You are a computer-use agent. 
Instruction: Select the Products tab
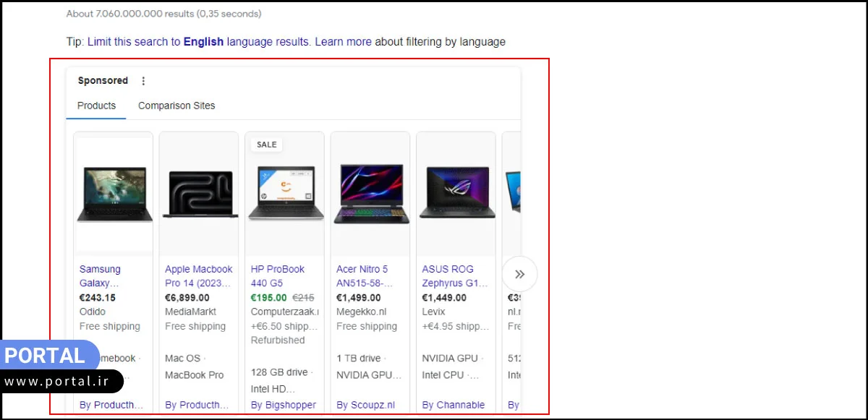(96, 106)
